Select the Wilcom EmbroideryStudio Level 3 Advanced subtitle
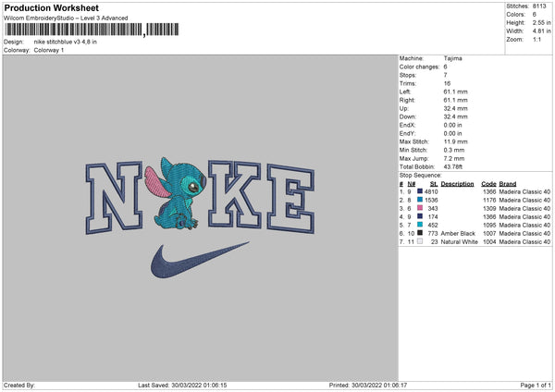Viewport: 555px width, 392px height. (x=66, y=18)
